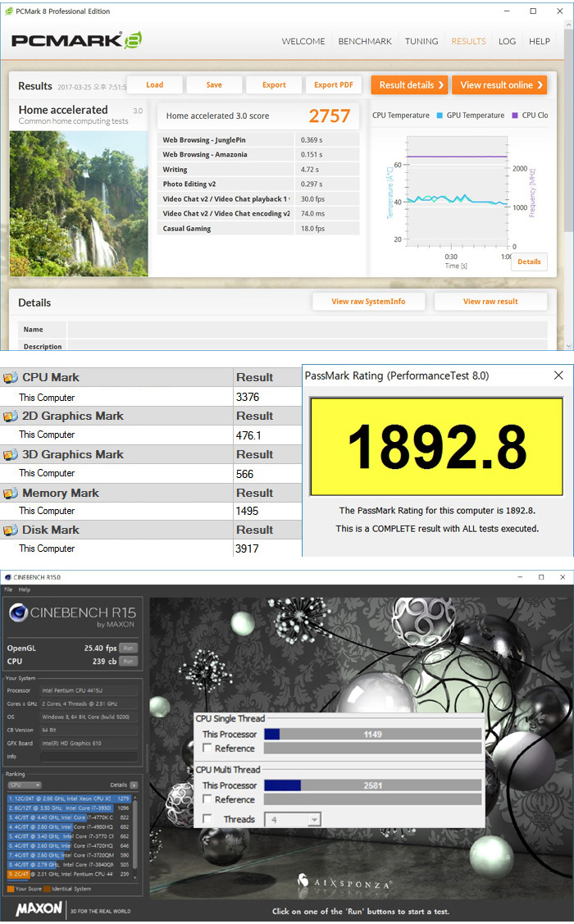Open the LOG tab

coord(507,41)
